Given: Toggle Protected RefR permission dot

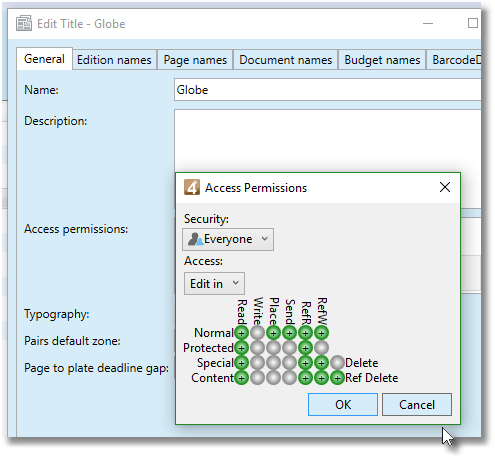Looking at the screenshot, I should pyautogui.click(x=305, y=348).
